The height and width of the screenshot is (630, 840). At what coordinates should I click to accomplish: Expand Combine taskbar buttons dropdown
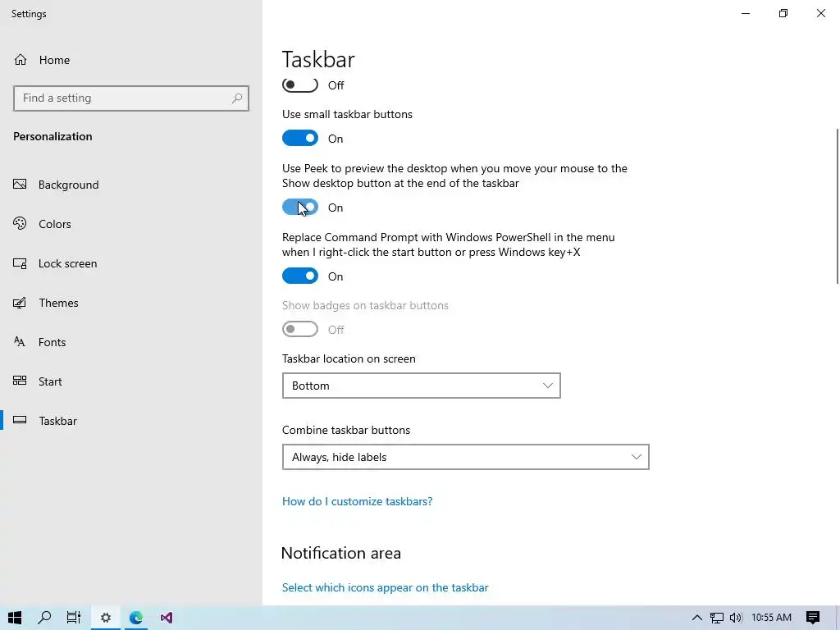[x=466, y=457]
